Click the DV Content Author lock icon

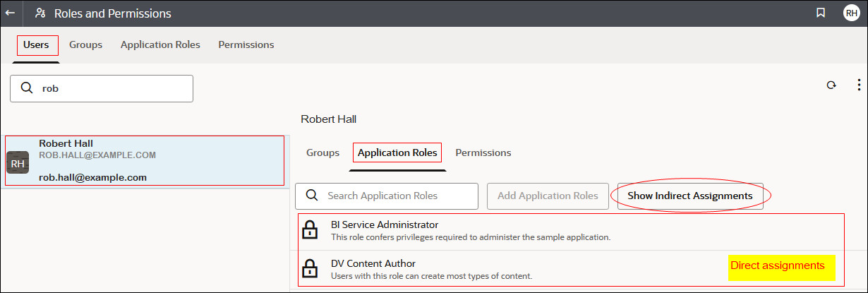pyautogui.click(x=308, y=269)
